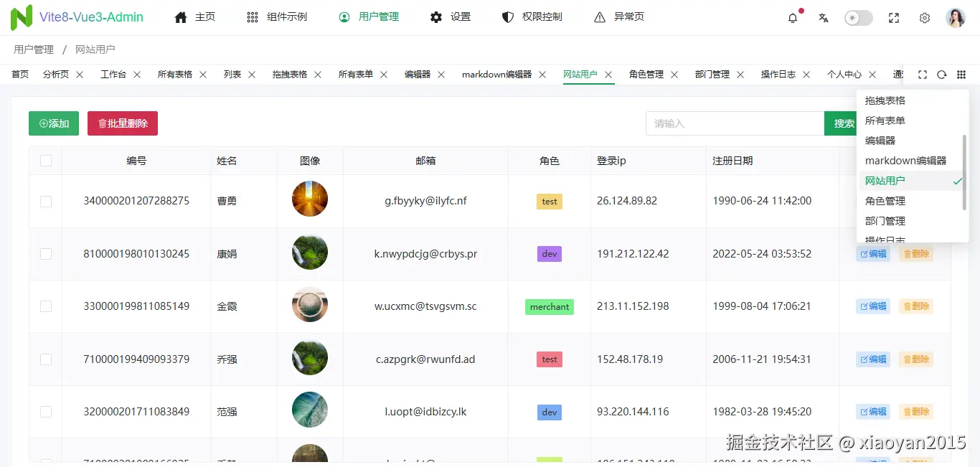Close the markdown编辑器 tab
Viewport: 980px width, 467px height.
542,75
